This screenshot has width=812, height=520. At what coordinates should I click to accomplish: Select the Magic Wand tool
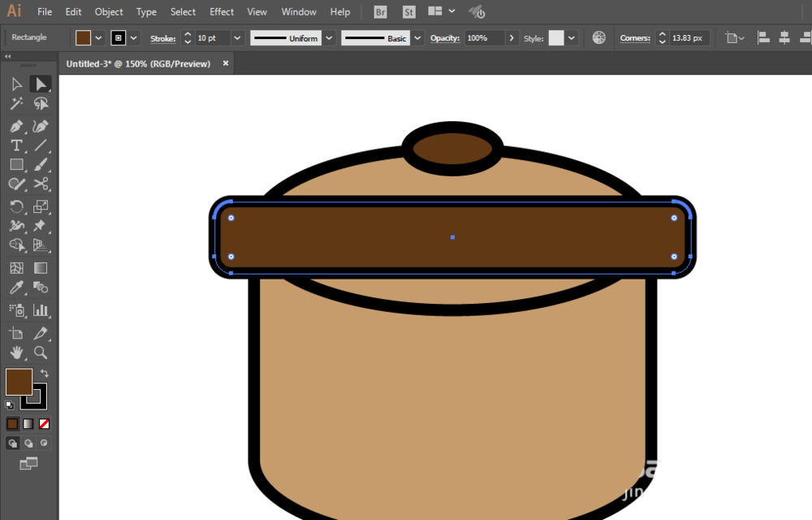point(16,103)
